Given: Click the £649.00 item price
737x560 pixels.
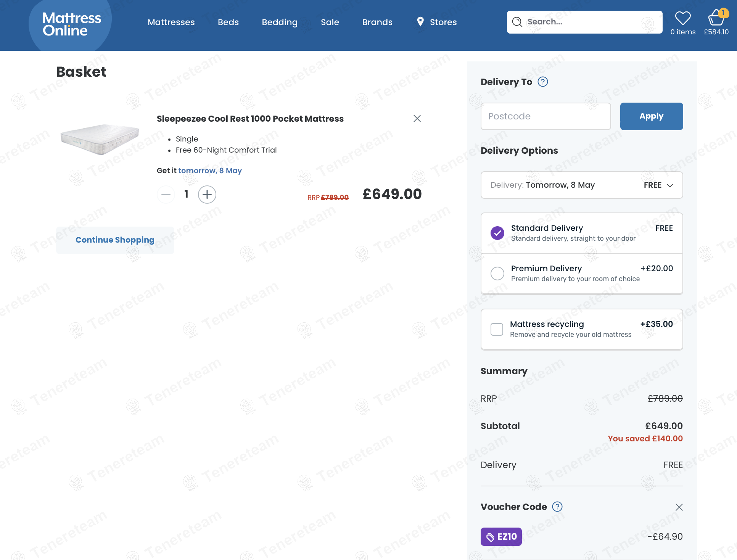Looking at the screenshot, I should [392, 194].
